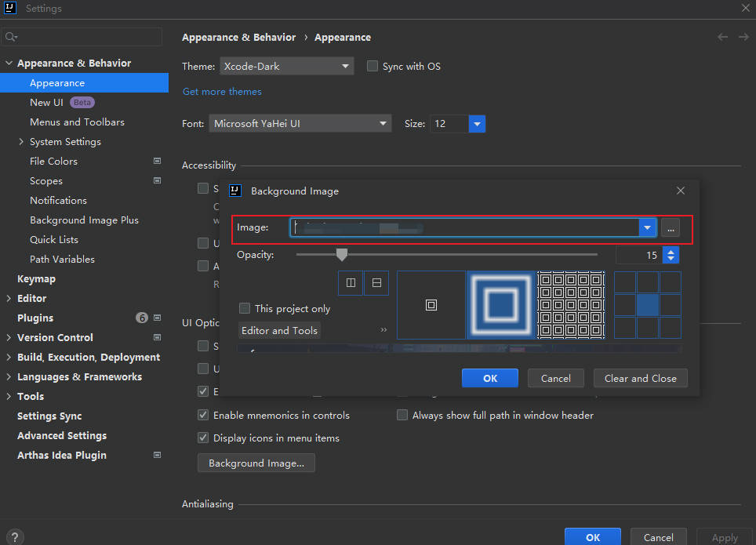Image resolution: width=756 pixels, height=545 pixels.
Task: Toggle Sync with OS checkbox
Action: [373, 66]
